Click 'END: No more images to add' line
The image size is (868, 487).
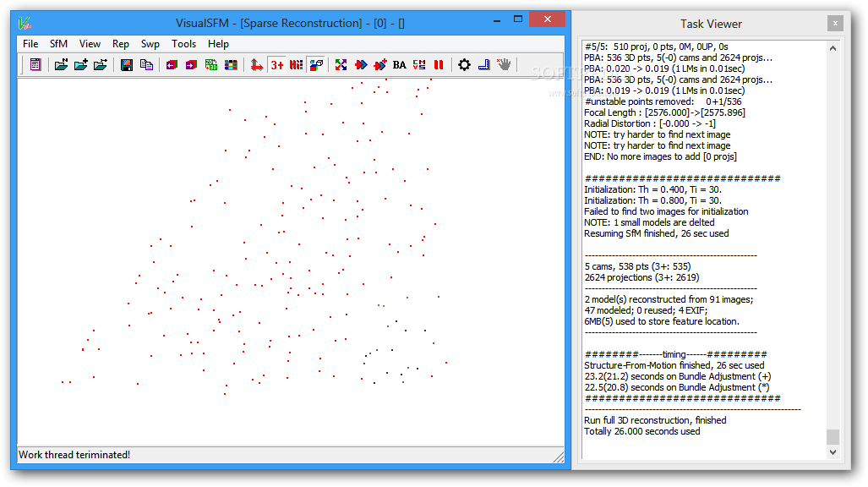[x=660, y=156]
